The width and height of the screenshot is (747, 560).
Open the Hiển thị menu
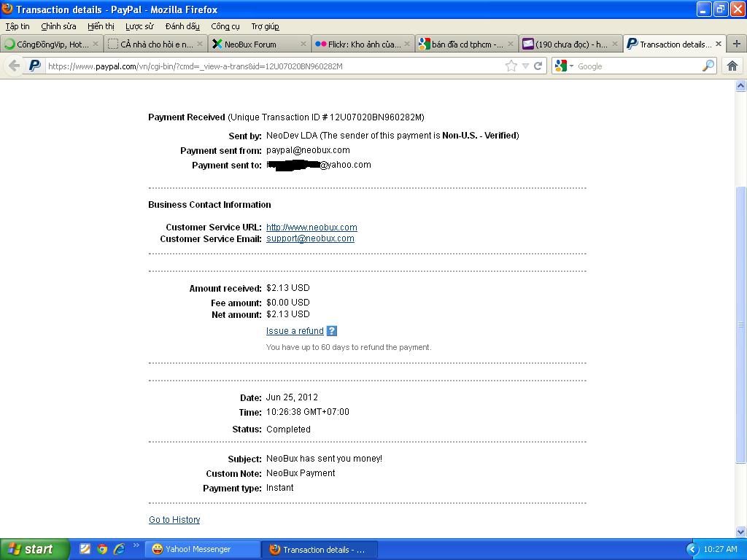tap(101, 26)
